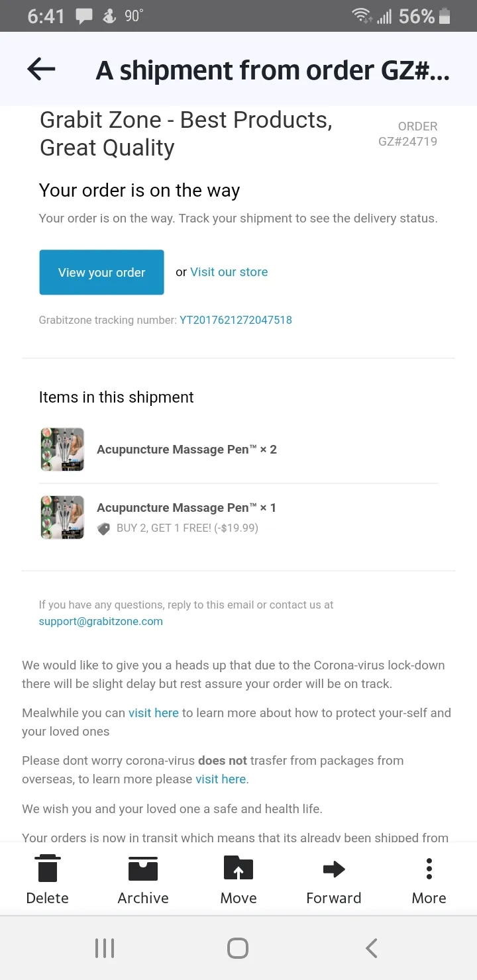Tap the email subject title
477x980 pixels.
point(273,70)
